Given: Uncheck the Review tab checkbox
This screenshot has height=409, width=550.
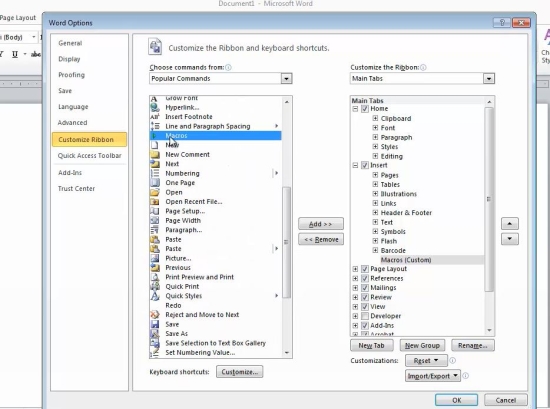Looking at the screenshot, I should click(365, 297).
